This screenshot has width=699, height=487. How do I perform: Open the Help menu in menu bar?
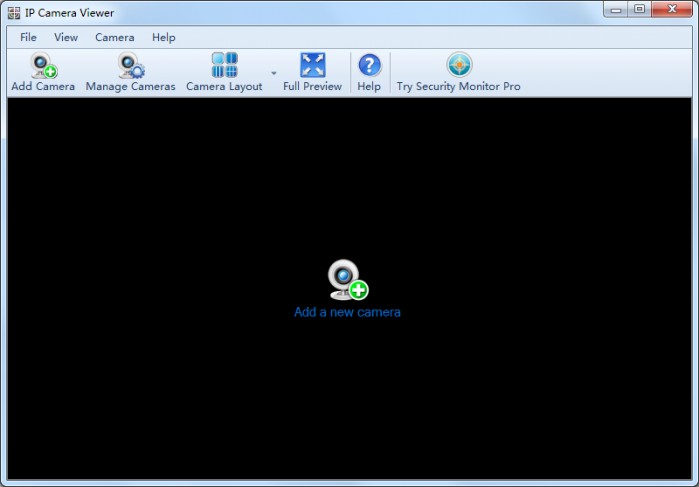pos(164,37)
